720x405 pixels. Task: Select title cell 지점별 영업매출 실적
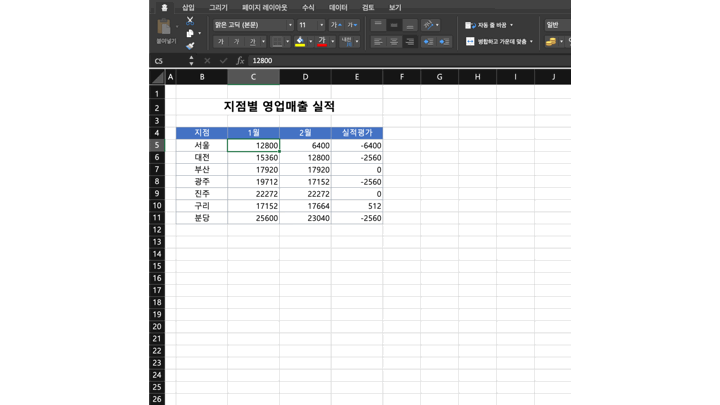279,107
